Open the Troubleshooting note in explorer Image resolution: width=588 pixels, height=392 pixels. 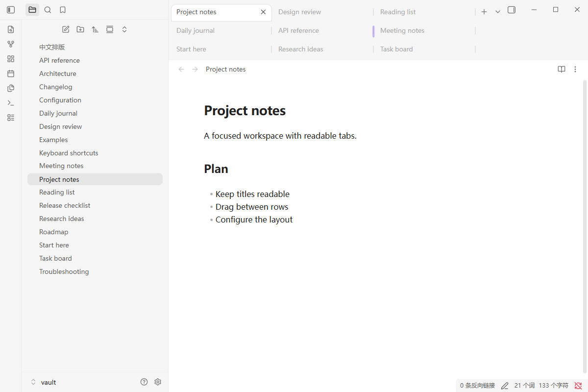tap(95, 271)
